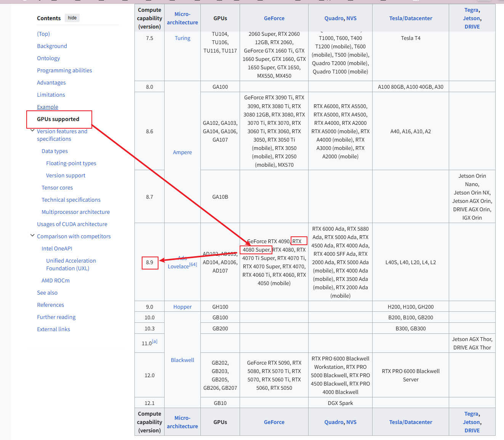Click the DGX Spark cell
The width and height of the screenshot is (504, 440).
tap(341, 403)
